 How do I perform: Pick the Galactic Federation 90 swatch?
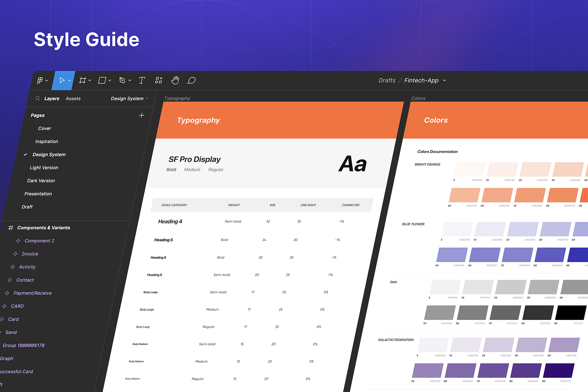tap(558, 370)
